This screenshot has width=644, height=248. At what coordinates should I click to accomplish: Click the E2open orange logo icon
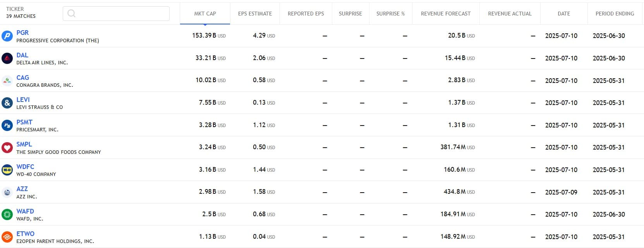(7, 237)
